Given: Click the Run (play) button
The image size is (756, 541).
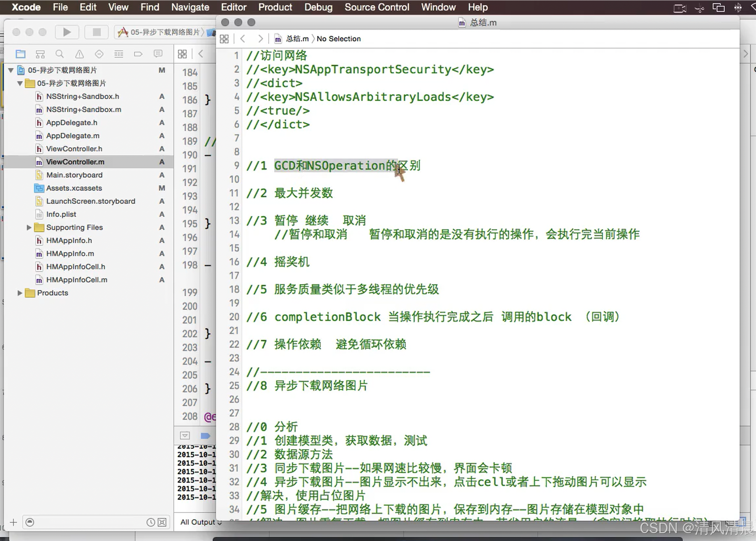Looking at the screenshot, I should (x=67, y=32).
